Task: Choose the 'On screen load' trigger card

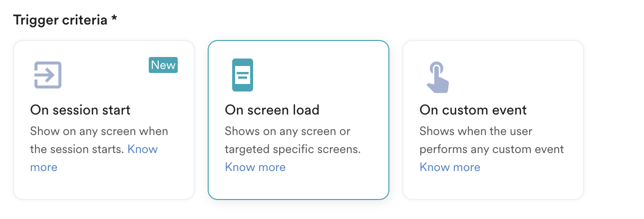Action: pyautogui.click(x=298, y=185)
